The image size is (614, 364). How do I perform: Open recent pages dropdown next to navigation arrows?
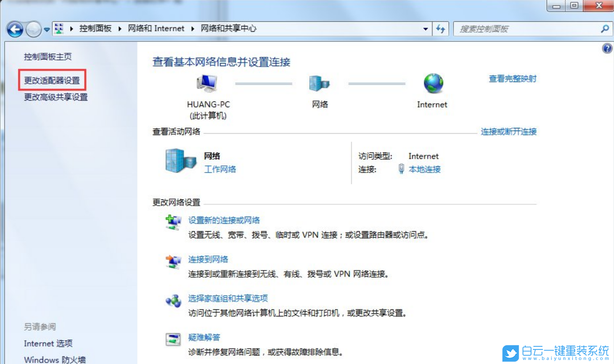point(46,29)
